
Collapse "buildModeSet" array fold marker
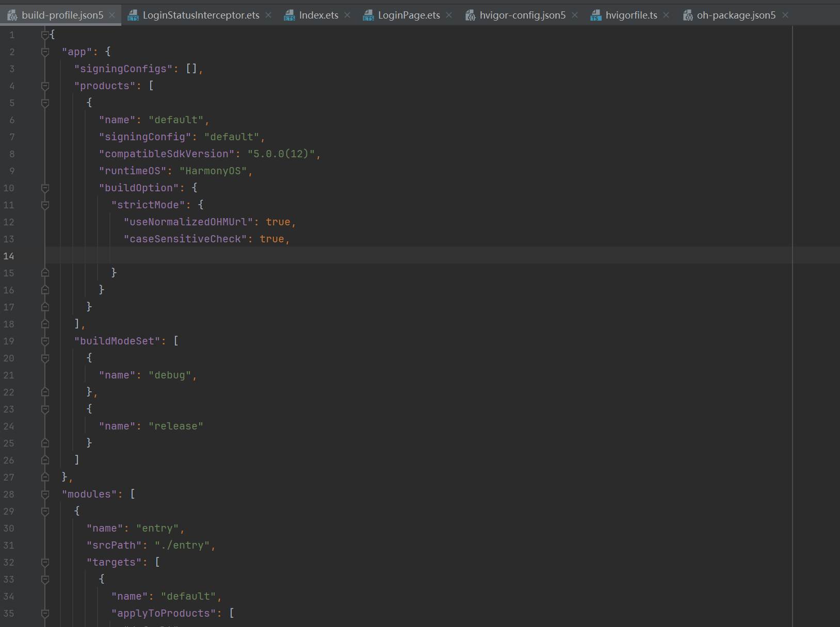click(x=45, y=341)
